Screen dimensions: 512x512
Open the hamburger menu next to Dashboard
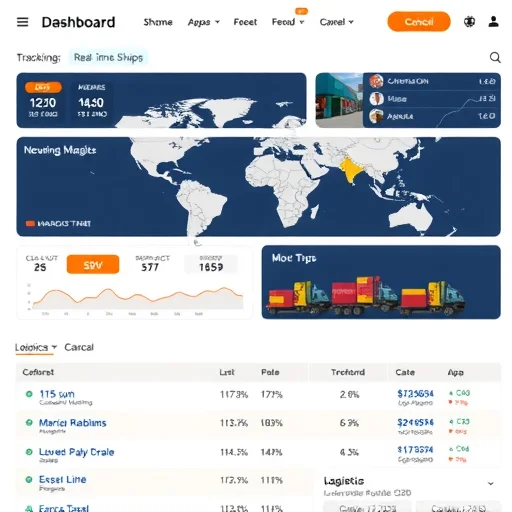(x=23, y=22)
